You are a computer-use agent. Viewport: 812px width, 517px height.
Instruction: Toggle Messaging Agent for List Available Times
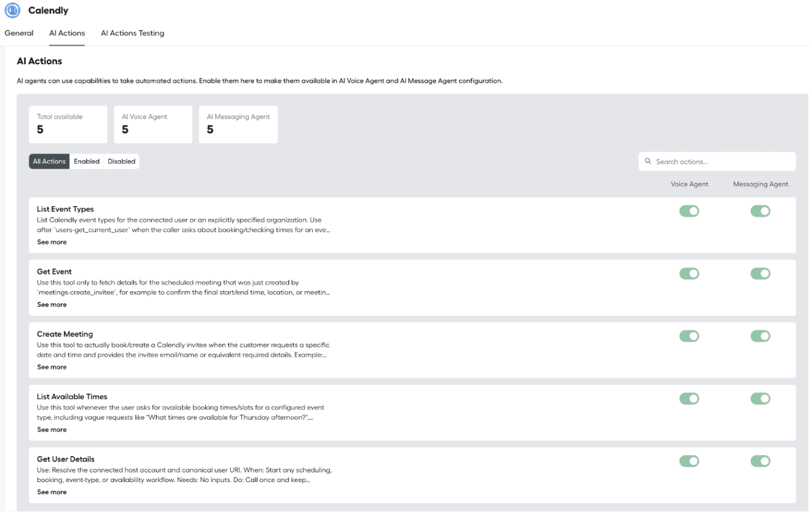[x=760, y=399]
